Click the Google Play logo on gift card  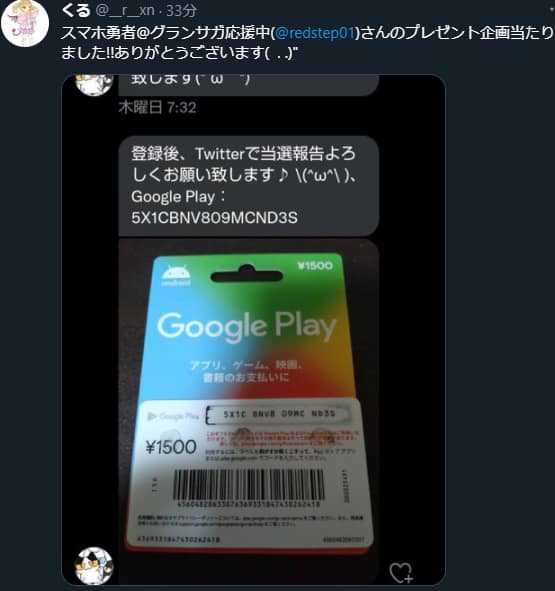[246, 326]
